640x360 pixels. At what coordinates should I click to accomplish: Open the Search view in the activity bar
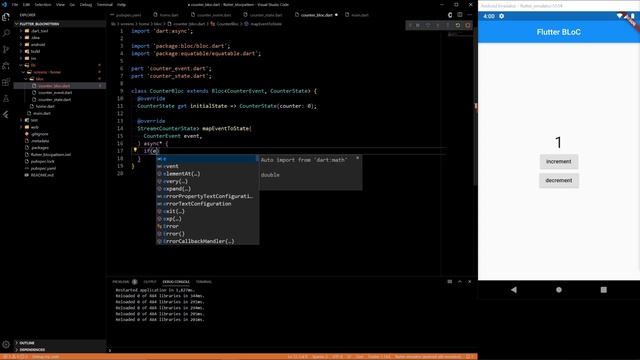(x=6, y=33)
